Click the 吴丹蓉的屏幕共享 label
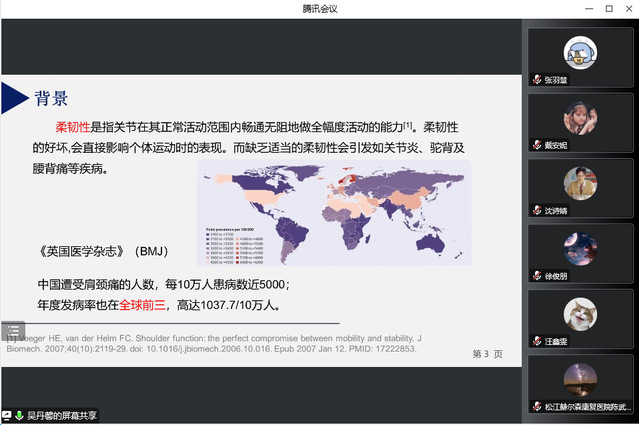Screen dimensions: 639x425 pyautogui.click(x=62, y=415)
